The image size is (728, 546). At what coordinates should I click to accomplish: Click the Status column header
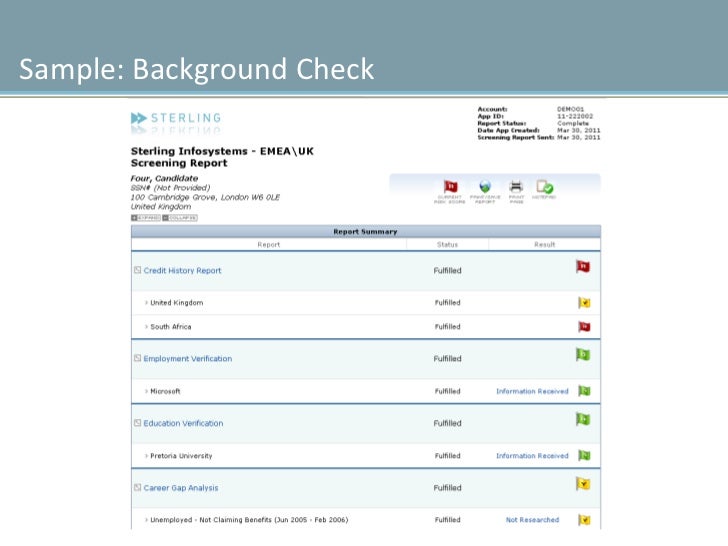click(447, 245)
